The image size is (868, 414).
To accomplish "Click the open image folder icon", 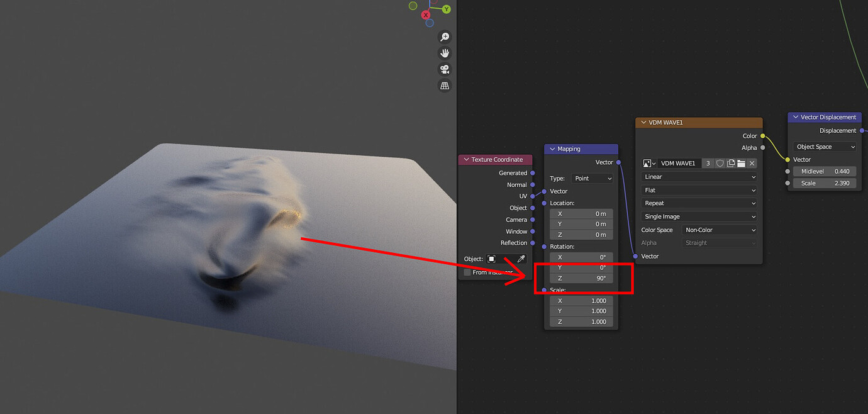I will [x=741, y=163].
